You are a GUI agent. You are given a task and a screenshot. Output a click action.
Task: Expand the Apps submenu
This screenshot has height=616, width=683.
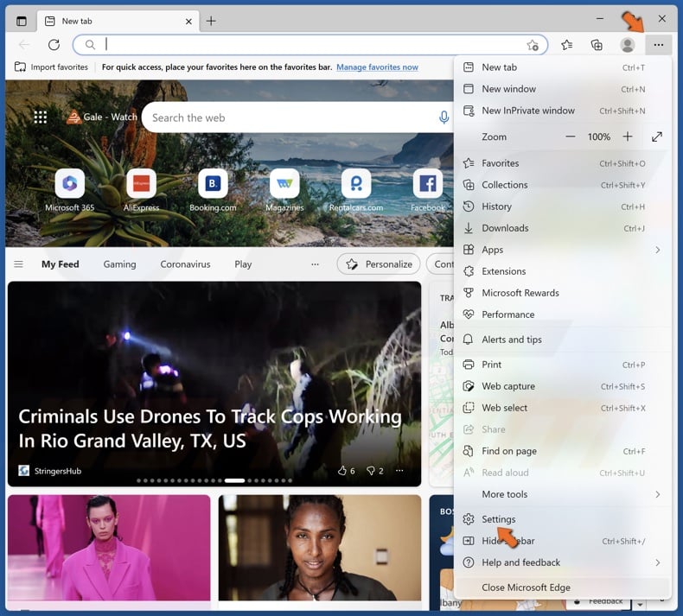click(x=562, y=250)
